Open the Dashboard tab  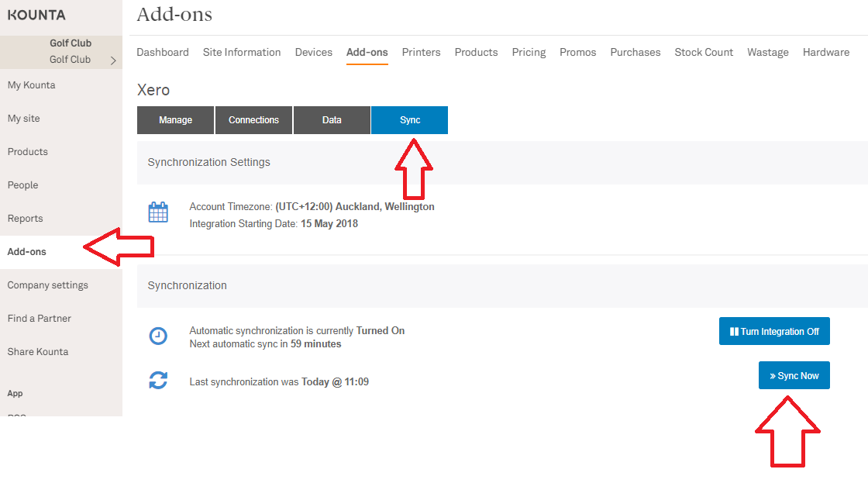click(x=163, y=52)
